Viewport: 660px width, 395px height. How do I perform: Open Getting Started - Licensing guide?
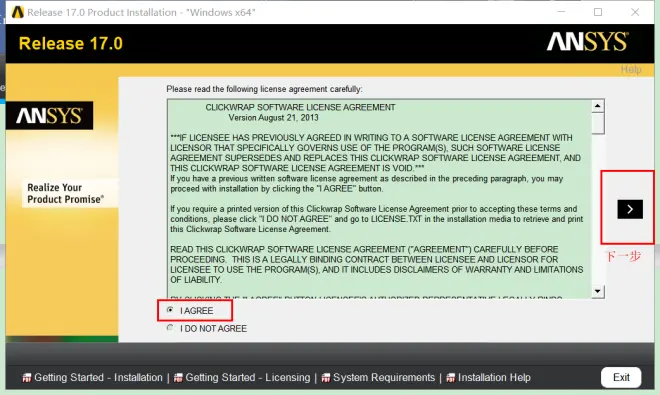pos(248,378)
